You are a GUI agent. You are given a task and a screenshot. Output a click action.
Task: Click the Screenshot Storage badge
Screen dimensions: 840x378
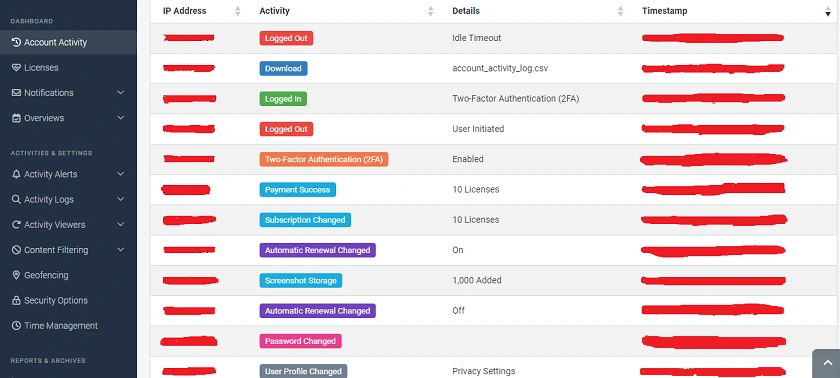tap(301, 281)
